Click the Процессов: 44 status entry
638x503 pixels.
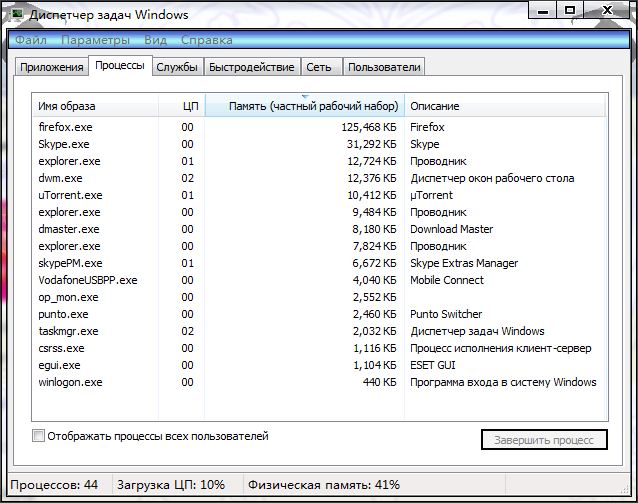[x=54, y=485]
